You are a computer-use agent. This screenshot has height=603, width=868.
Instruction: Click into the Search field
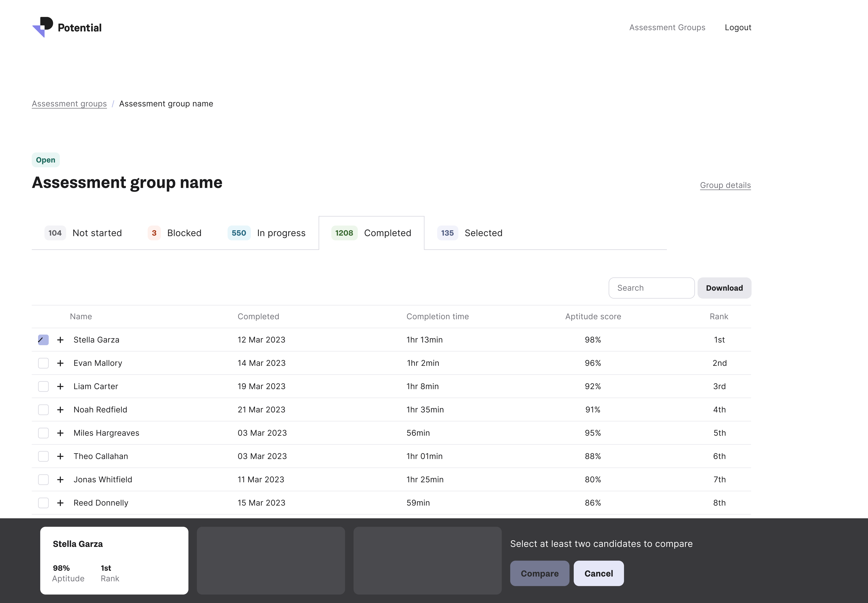(x=651, y=288)
